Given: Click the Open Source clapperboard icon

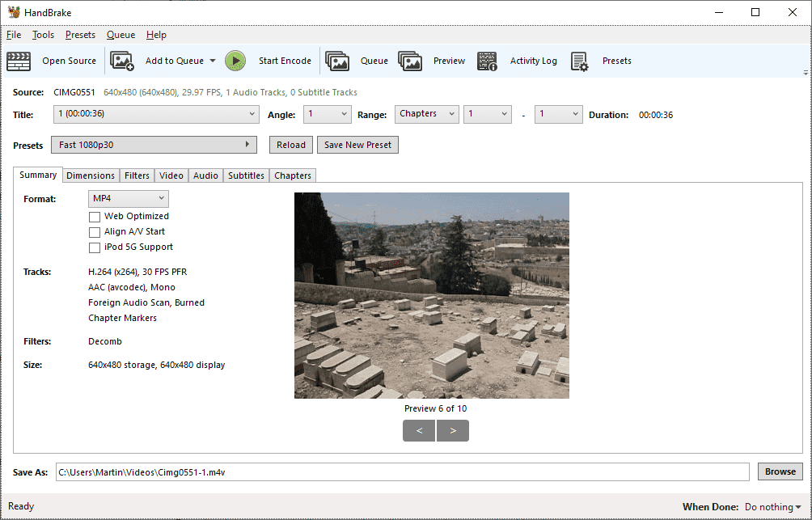Looking at the screenshot, I should (19, 61).
